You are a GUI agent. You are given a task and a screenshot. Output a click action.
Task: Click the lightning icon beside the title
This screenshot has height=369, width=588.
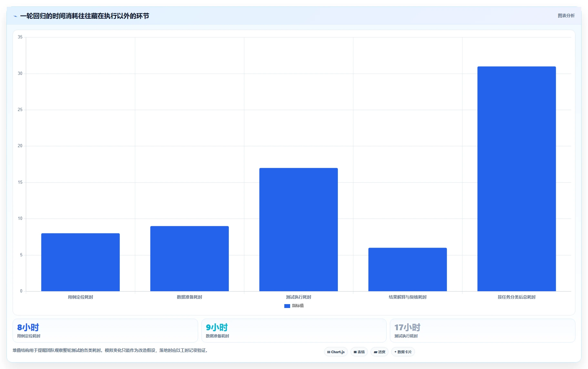click(x=15, y=16)
